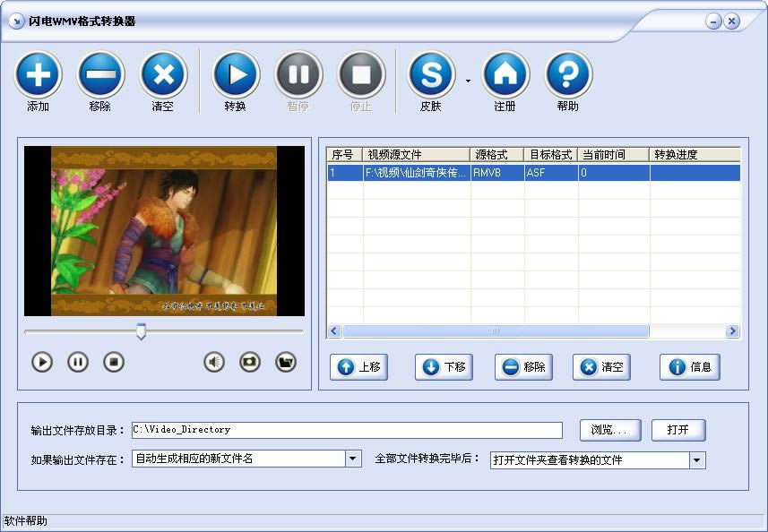Image resolution: width=768 pixels, height=532 pixels.
Task: Click the title bar app menu icon
Action: tap(17, 21)
